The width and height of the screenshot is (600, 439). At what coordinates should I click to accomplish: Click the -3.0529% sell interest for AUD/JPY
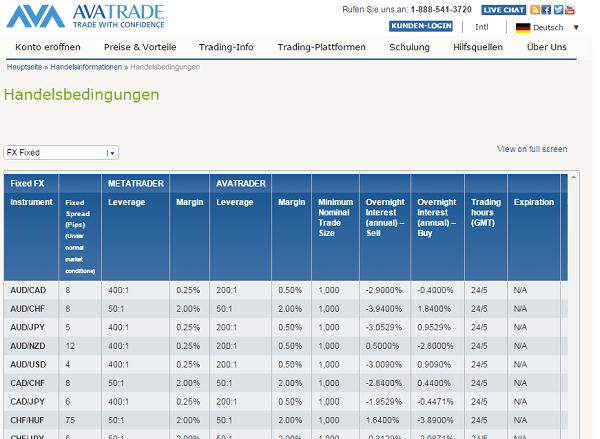pyautogui.click(x=384, y=327)
